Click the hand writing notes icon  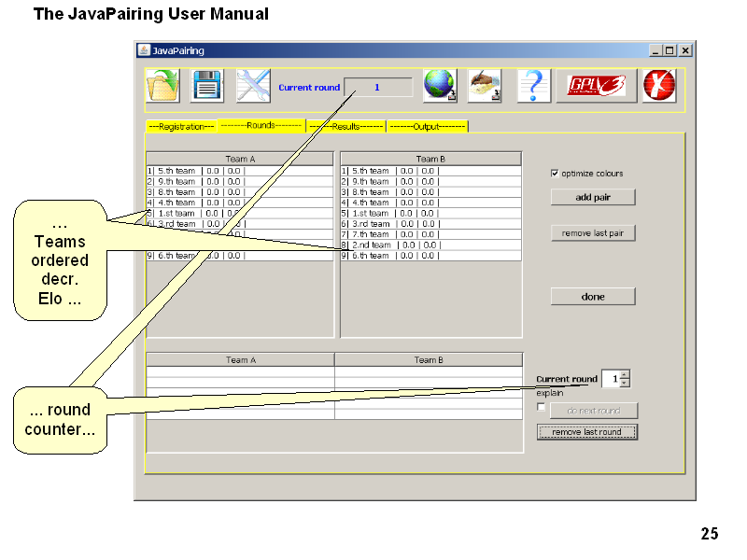(x=485, y=86)
